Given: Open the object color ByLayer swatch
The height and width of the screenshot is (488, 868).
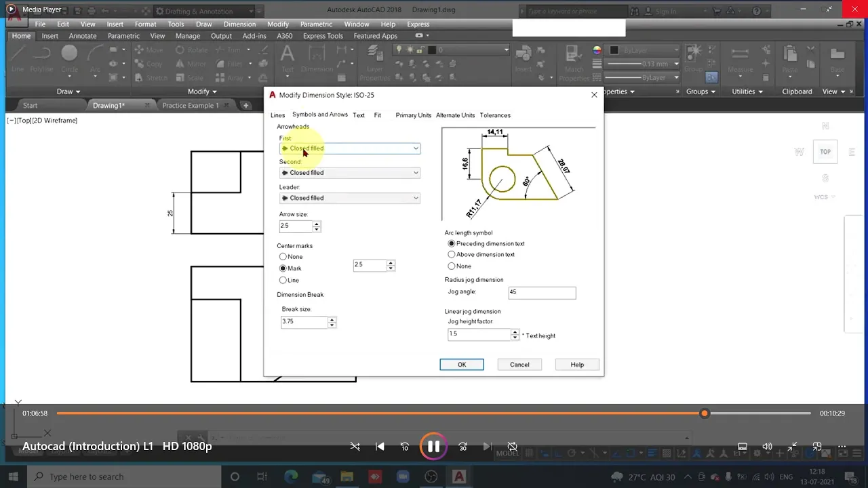Looking at the screenshot, I should pos(614,50).
